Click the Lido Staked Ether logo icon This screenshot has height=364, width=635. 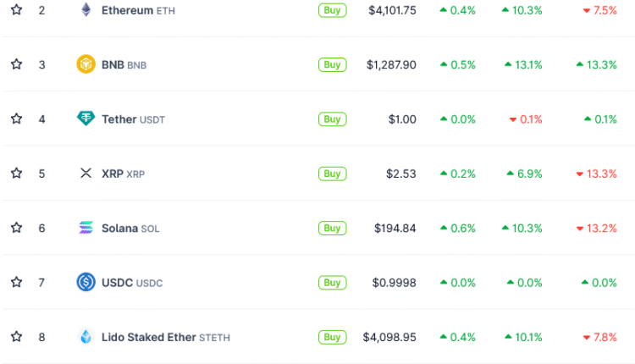tap(86, 337)
